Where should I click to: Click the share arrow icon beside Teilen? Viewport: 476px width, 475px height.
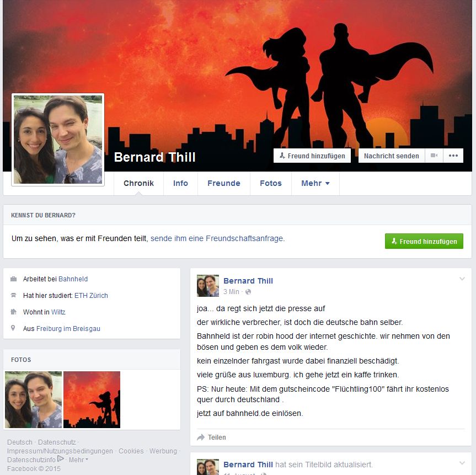(x=201, y=437)
